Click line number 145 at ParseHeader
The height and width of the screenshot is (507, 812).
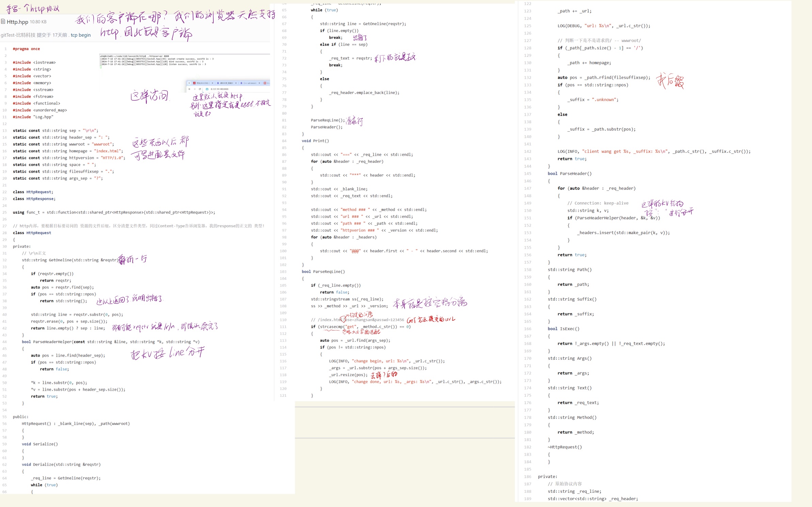point(527,174)
